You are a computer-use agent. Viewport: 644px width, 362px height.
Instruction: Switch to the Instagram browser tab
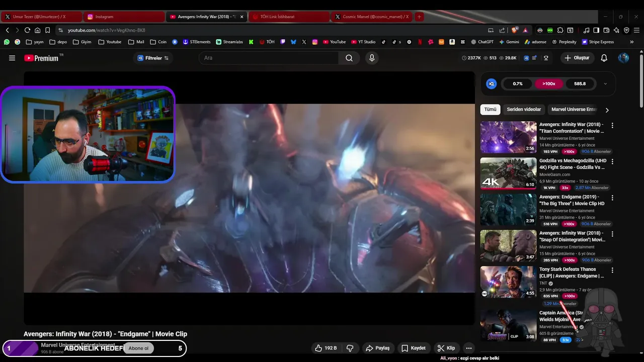tap(124, 17)
